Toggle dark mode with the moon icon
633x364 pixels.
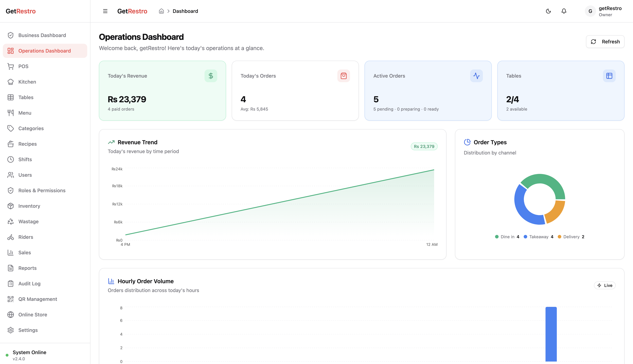pos(548,11)
